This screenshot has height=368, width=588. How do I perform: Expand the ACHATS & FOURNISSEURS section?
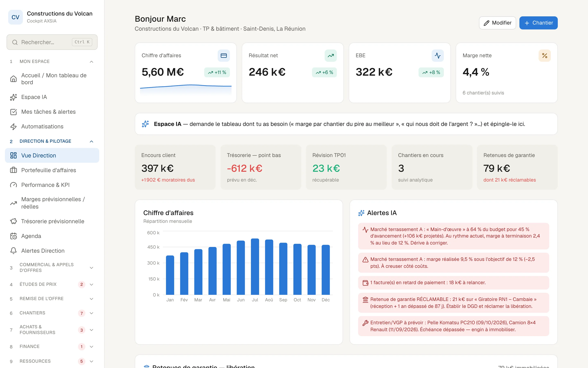pyautogui.click(x=91, y=330)
